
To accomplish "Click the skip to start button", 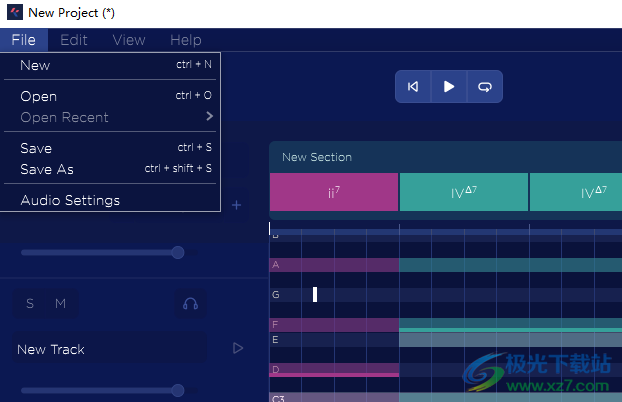I will pyautogui.click(x=413, y=87).
